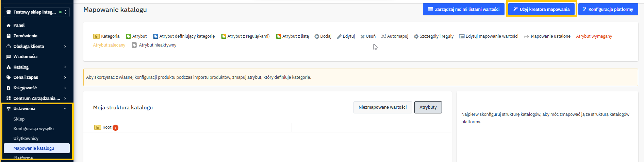Image resolution: width=644 pixels, height=162 pixels.
Task: Click the Zamówienia clipboard icon
Action: 9,36
